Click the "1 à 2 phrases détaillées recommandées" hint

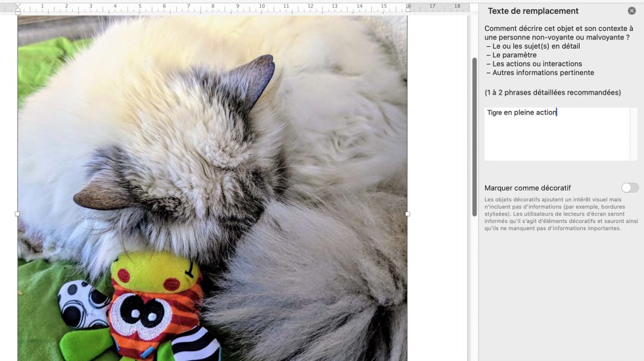pyautogui.click(x=553, y=93)
